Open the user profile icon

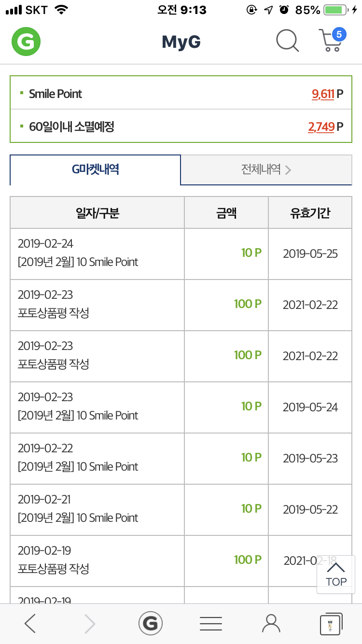point(271,624)
